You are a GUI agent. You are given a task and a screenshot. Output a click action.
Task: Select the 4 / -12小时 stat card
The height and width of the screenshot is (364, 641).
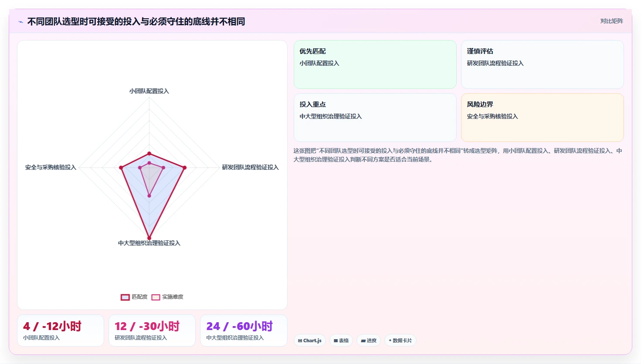point(61,330)
